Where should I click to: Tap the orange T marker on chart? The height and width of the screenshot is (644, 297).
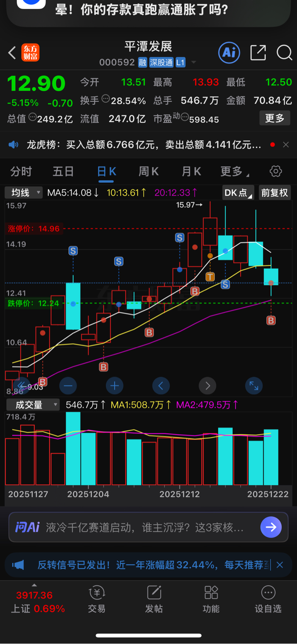(x=210, y=276)
